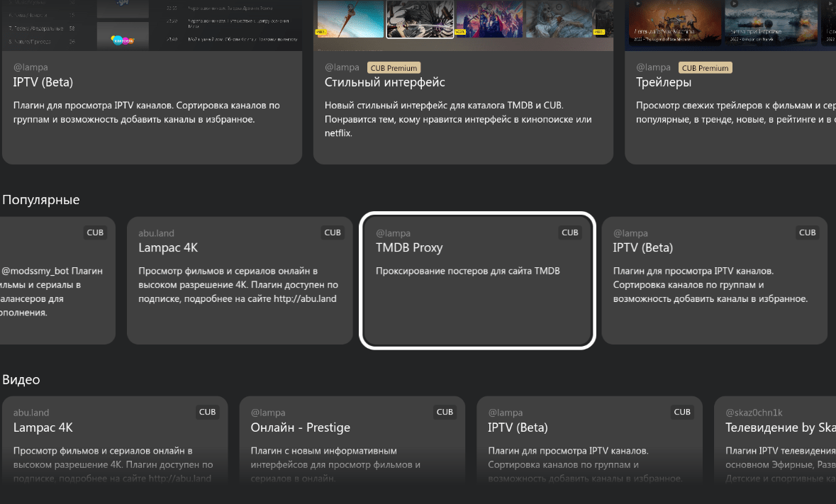Open the Онлайн - Prestige plugin title

300,427
